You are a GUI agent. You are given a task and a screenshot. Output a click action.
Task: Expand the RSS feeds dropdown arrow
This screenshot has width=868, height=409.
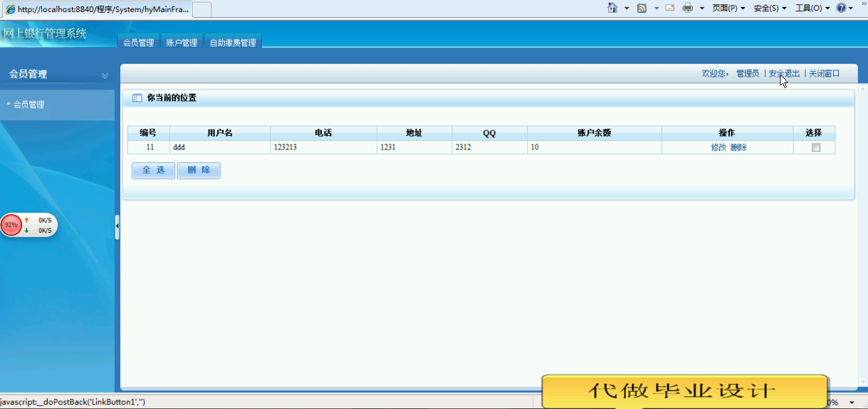[x=655, y=8]
